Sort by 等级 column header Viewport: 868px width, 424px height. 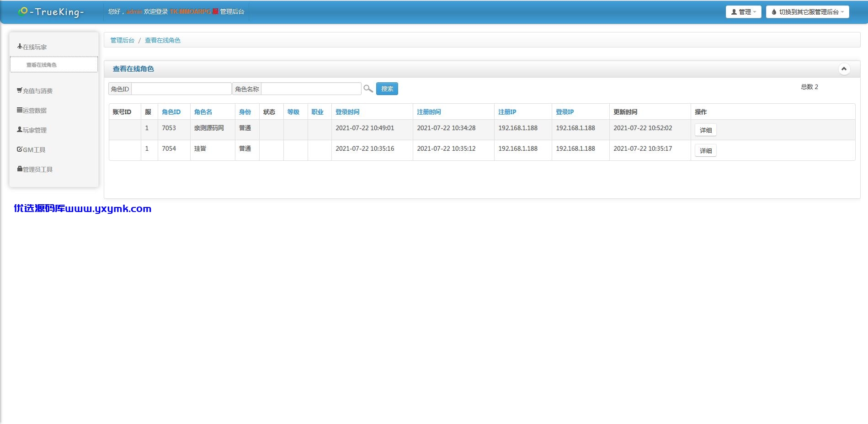(293, 112)
